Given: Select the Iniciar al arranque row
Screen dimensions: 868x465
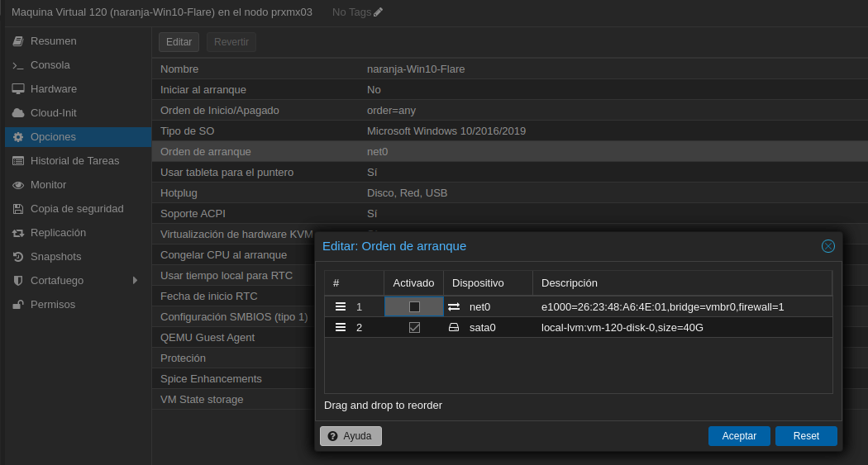Looking at the screenshot, I should pyautogui.click(x=510, y=89).
